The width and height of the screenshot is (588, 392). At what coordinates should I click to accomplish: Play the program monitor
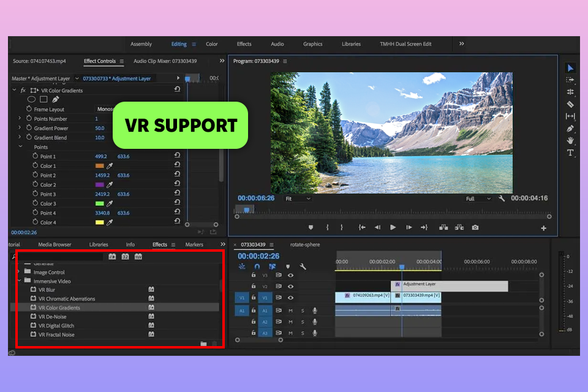click(x=393, y=227)
